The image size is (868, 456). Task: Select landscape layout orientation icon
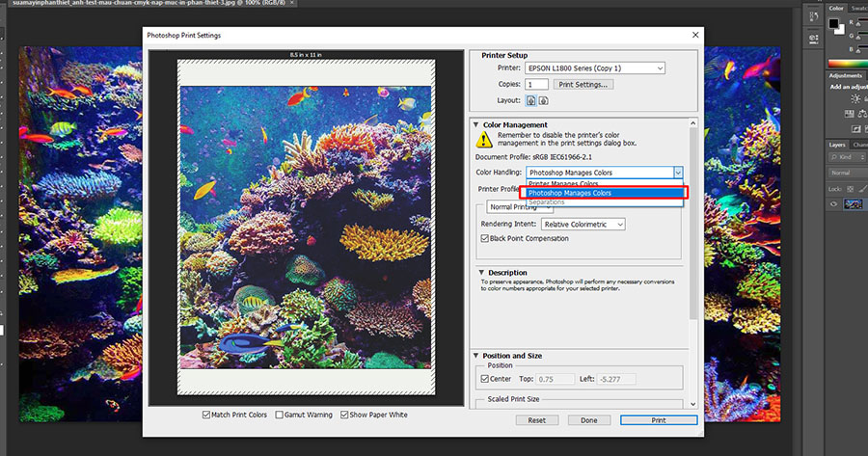click(543, 100)
